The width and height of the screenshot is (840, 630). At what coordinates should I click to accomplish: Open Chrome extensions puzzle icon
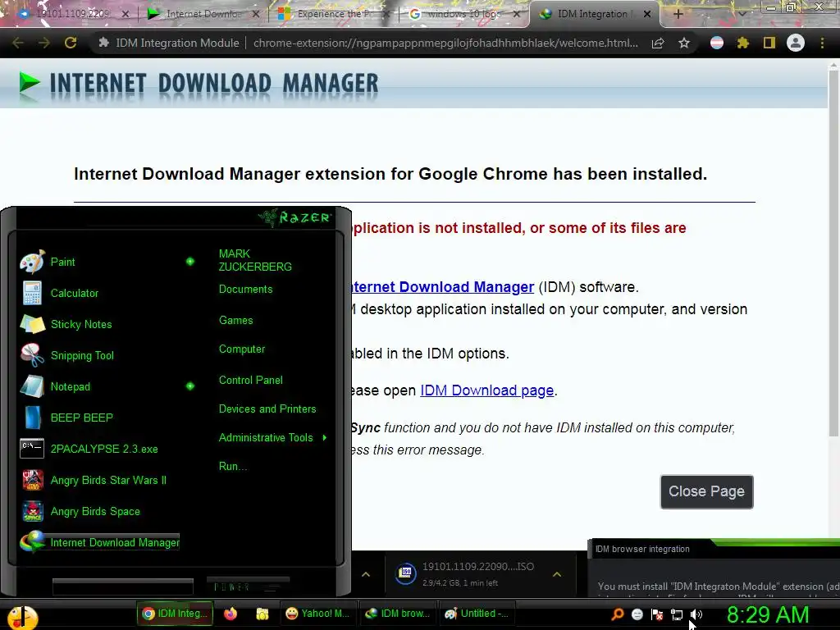point(743,43)
